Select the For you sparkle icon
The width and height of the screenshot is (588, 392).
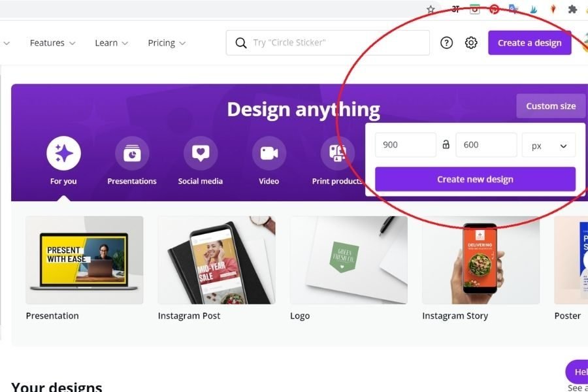(63, 154)
